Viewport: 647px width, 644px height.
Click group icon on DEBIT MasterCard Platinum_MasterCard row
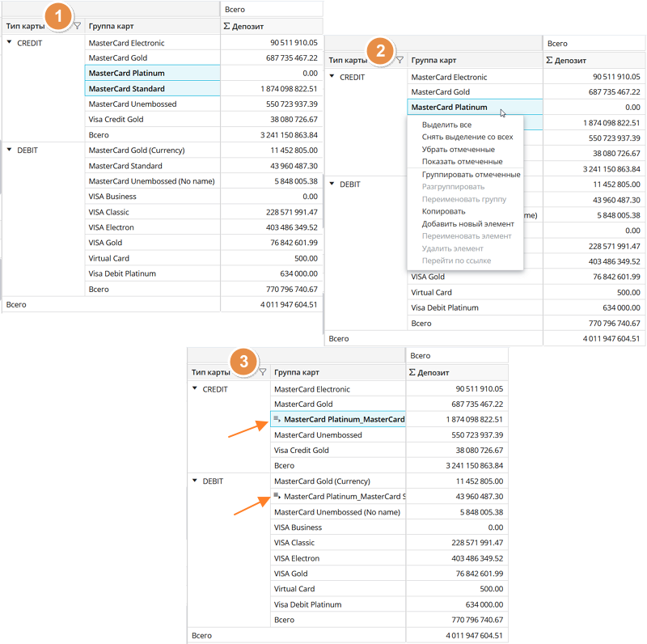coord(277,496)
